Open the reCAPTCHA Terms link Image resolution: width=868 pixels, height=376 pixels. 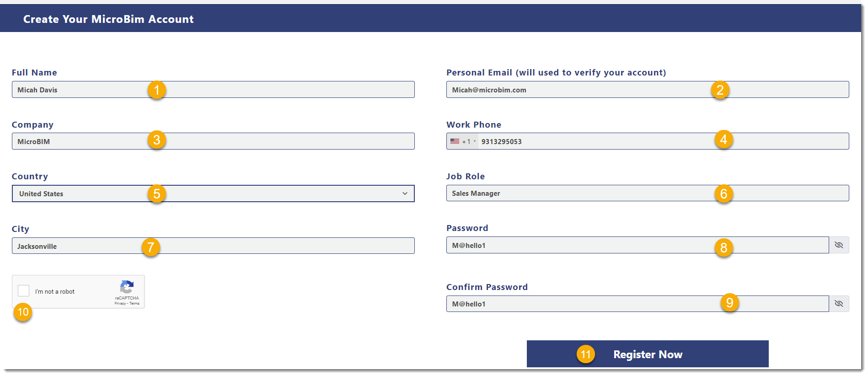134,304
